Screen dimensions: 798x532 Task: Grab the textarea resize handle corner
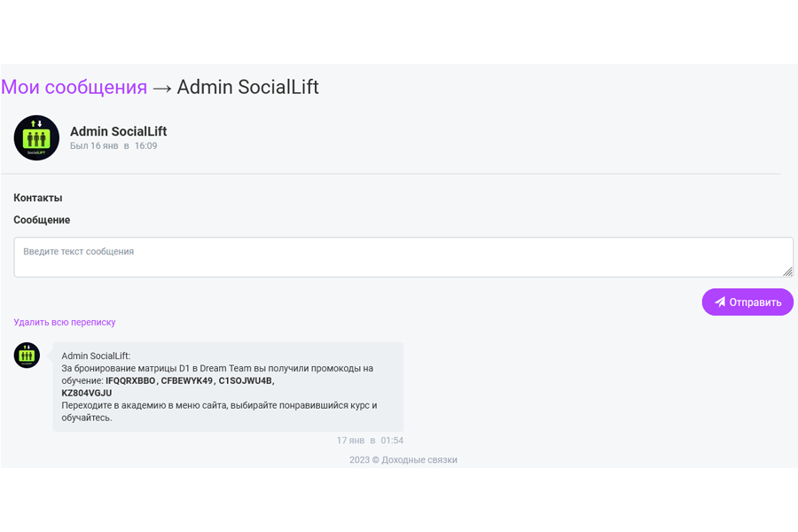(788, 272)
